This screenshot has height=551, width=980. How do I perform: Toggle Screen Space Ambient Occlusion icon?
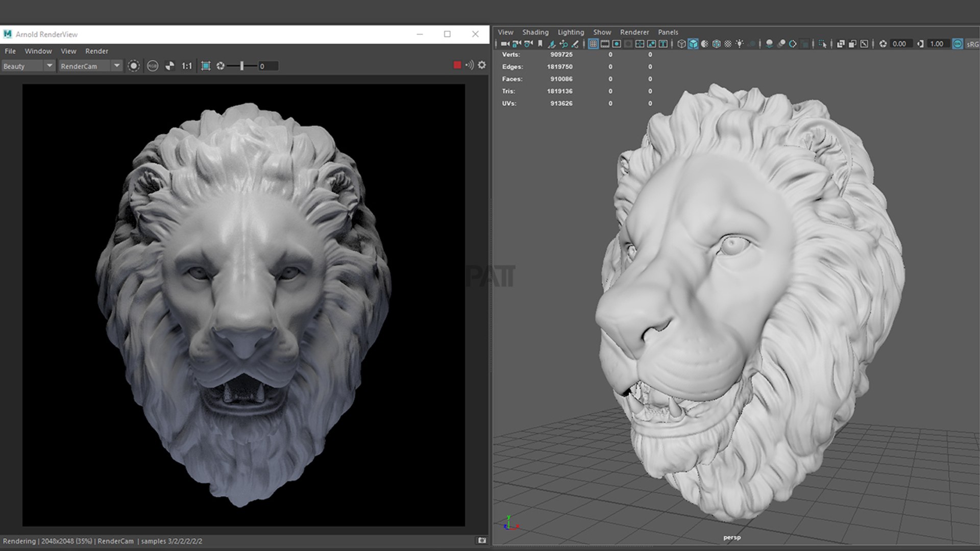pyautogui.click(x=769, y=44)
